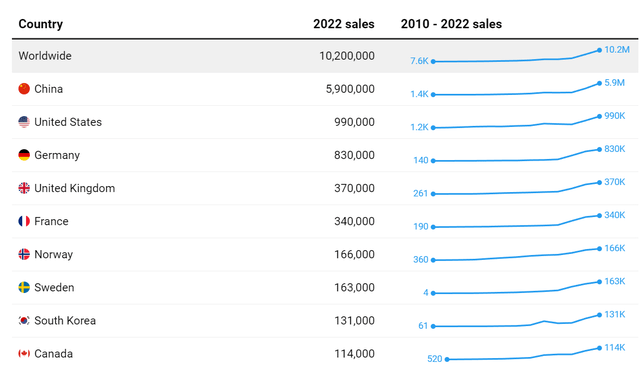Click the 163K endpoint on Sweden sparkline
The width and height of the screenshot is (640, 376).
(x=599, y=282)
